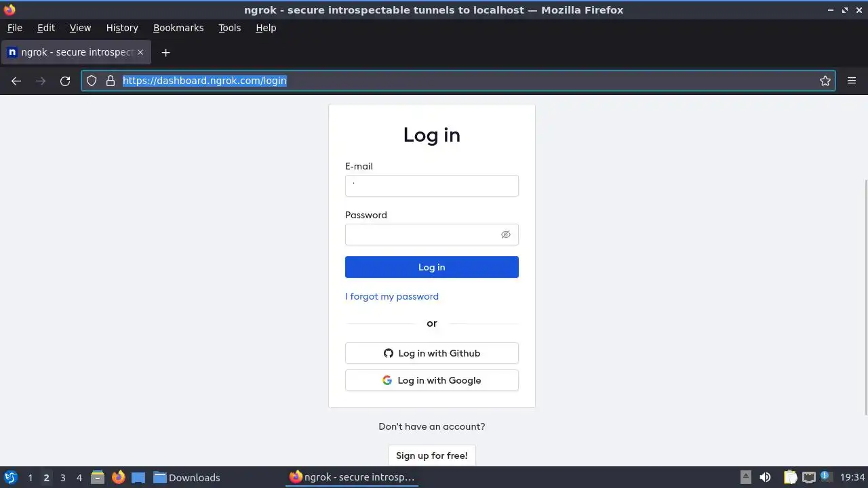
Task: Click Sign up for free! button
Action: pyautogui.click(x=432, y=455)
